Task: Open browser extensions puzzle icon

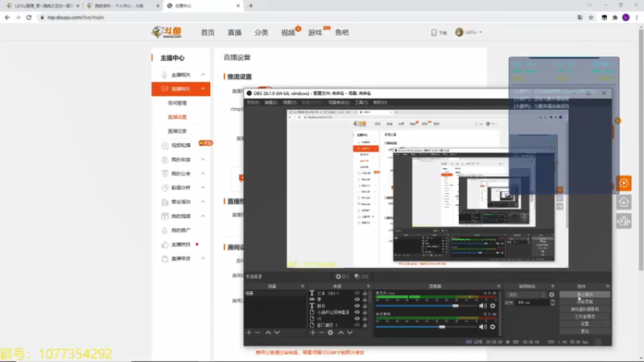Action: click(x=615, y=17)
